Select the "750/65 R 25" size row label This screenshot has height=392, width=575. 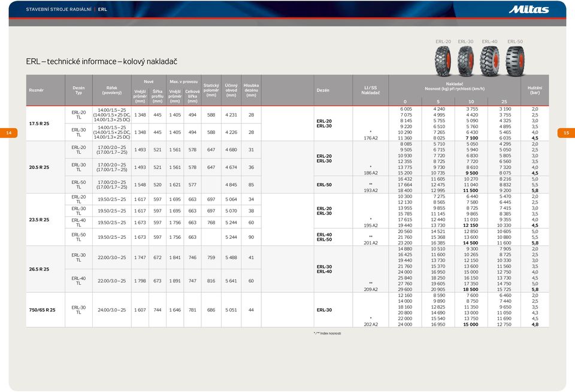point(42,310)
